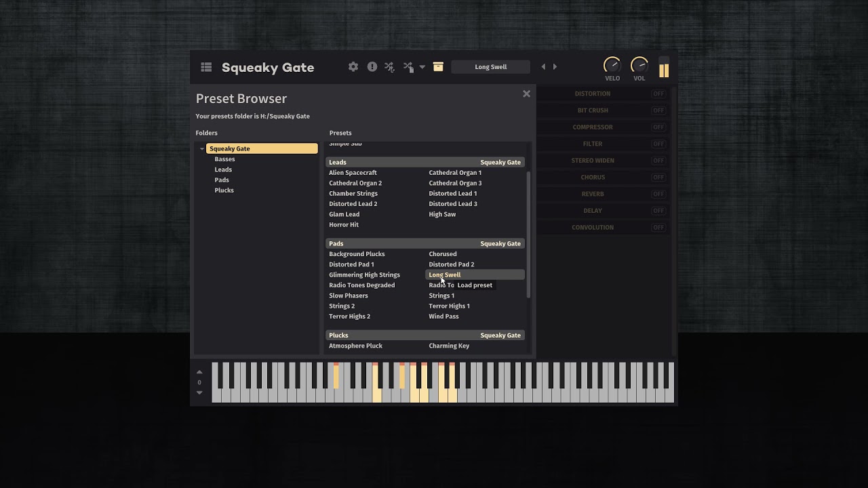Toggle the Convolution effect switch
Viewport: 868px width, 488px height.
tap(658, 227)
